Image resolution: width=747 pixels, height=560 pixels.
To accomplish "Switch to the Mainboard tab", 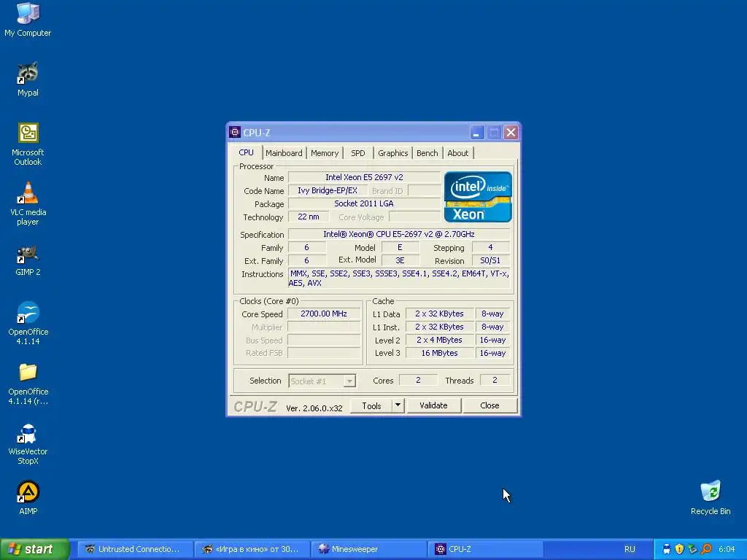I will click(x=284, y=153).
